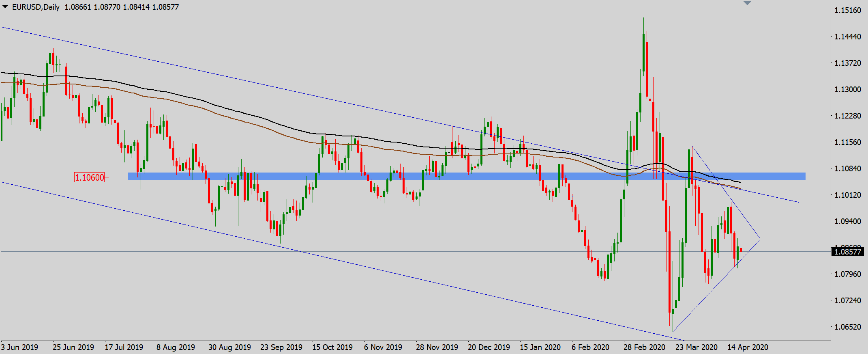Click the 28 Nov 2019 date label
The width and height of the screenshot is (868, 354).
[x=437, y=348]
